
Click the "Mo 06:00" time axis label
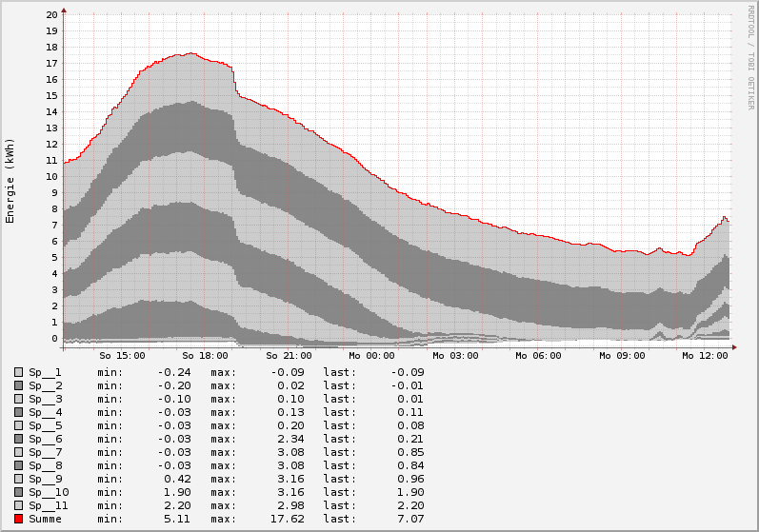[x=539, y=355]
